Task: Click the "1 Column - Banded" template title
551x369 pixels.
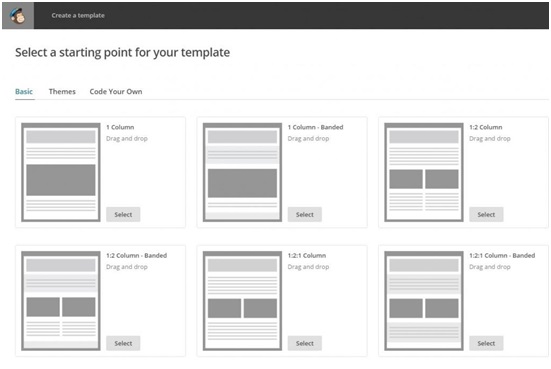Action: click(x=316, y=127)
